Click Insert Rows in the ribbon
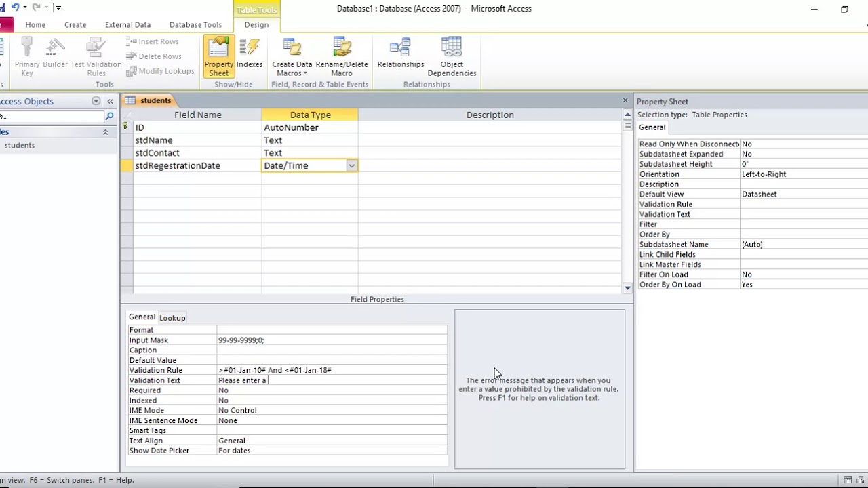Viewport: 868px width, 488px height. coord(153,41)
